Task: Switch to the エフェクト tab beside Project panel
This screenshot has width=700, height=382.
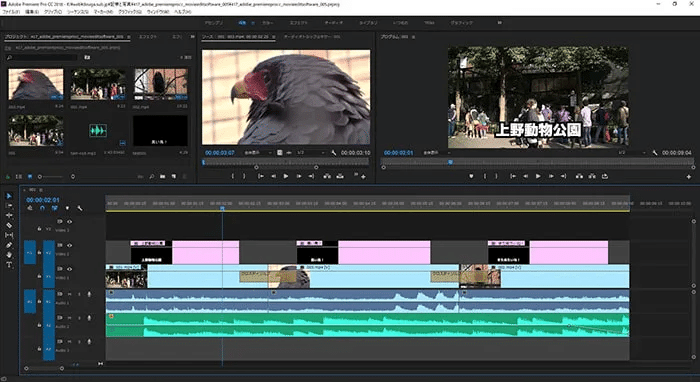Action: click(148, 37)
